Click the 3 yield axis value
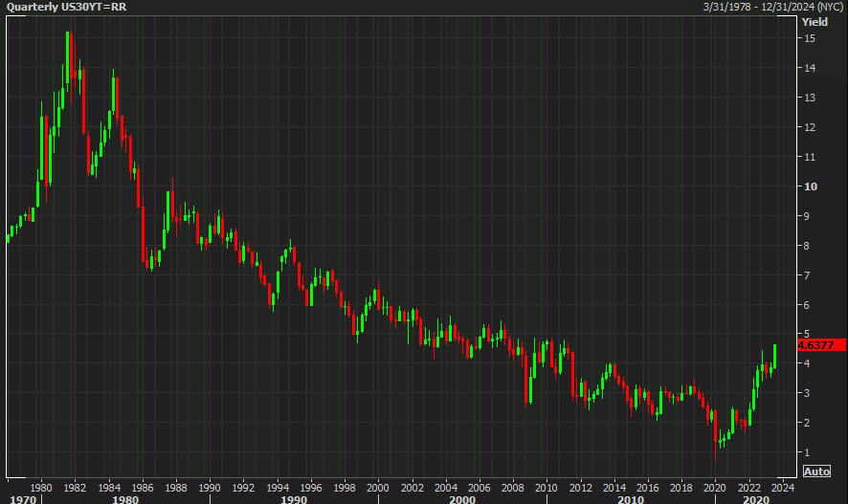Viewport: 848px width, 504px height. tap(807, 393)
